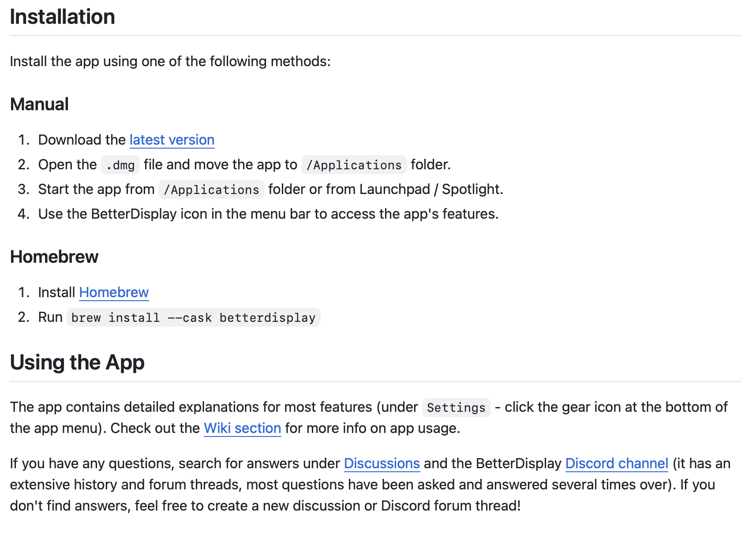Click the Homebrew subheading
Viewport: 756px width, 537px height.
tap(54, 257)
